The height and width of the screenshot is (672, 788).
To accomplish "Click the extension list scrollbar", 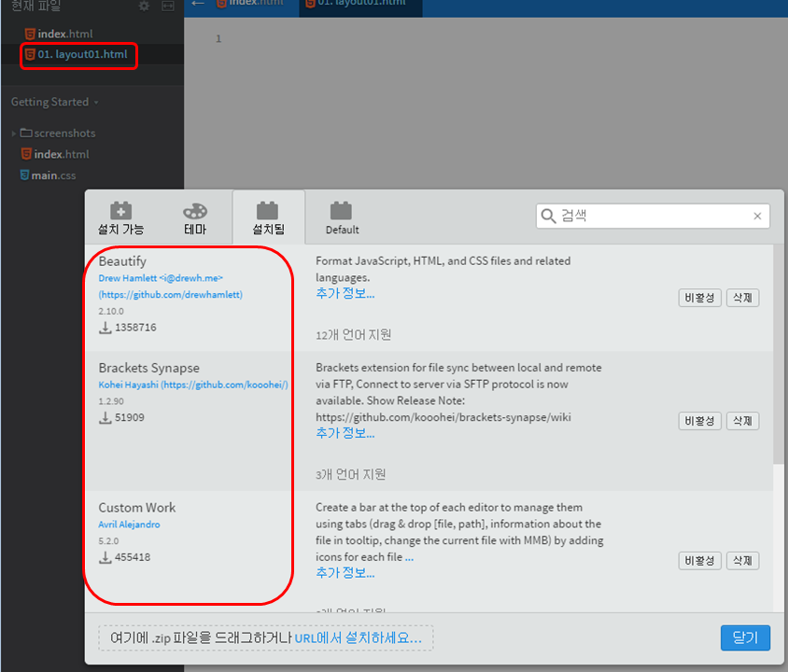I will click(x=778, y=355).
